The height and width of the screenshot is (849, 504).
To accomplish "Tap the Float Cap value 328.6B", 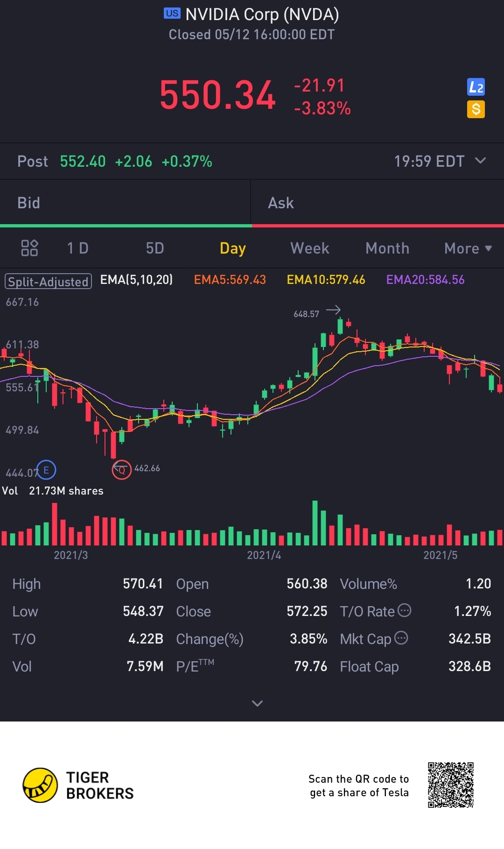I will pyautogui.click(x=469, y=666).
